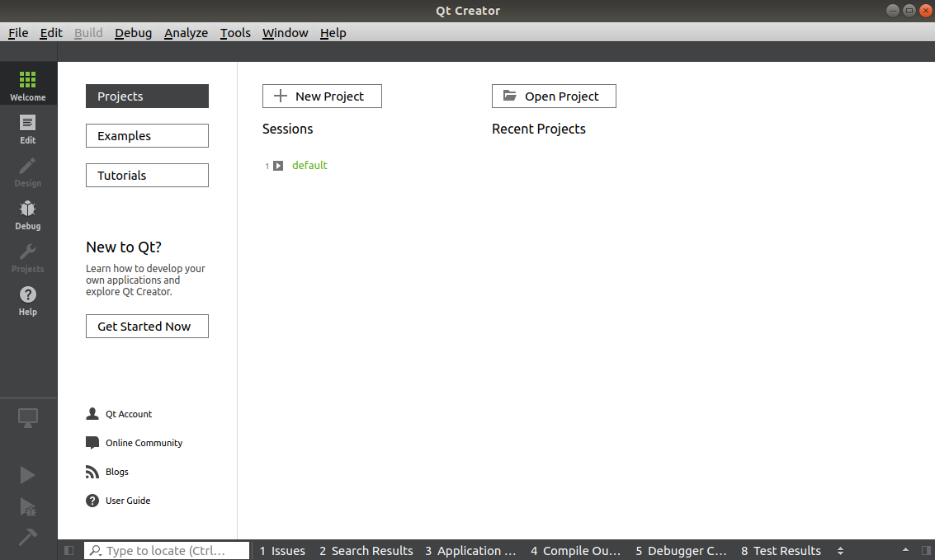This screenshot has height=560, width=935.
Task: Open the User Guide link
Action: point(128,501)
